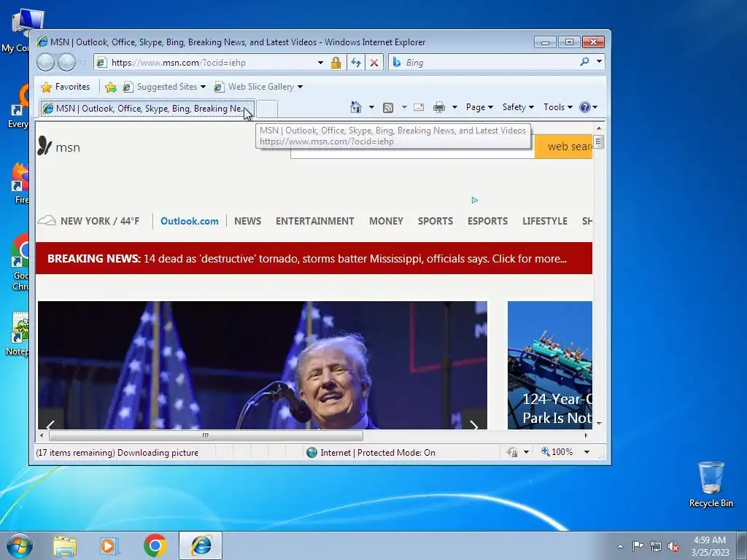Open Windows Explorer from the taskbar
The height and width of the screenshot is (560, 747).
point(65,545)
